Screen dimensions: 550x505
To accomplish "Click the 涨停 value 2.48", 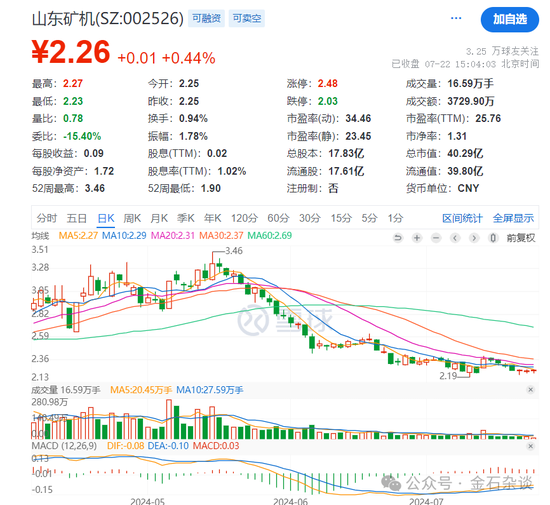I will [327, 83].
